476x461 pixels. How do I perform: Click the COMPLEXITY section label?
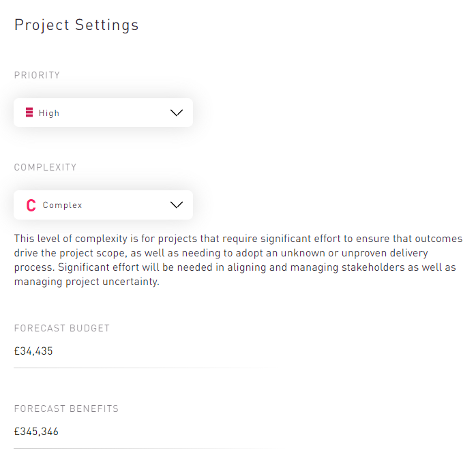tap(46, 167)
